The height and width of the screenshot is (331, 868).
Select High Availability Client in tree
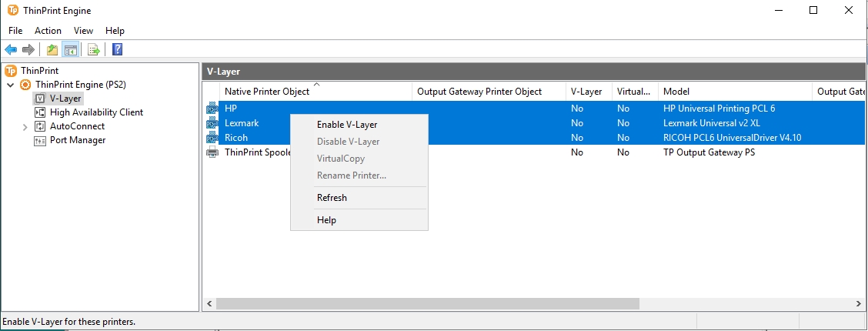click(96, 112)
